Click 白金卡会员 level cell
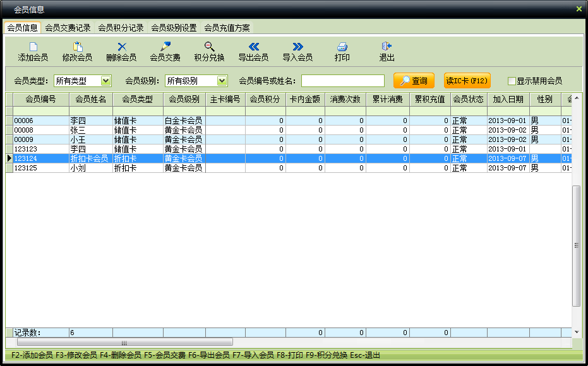 click(184, 121)
